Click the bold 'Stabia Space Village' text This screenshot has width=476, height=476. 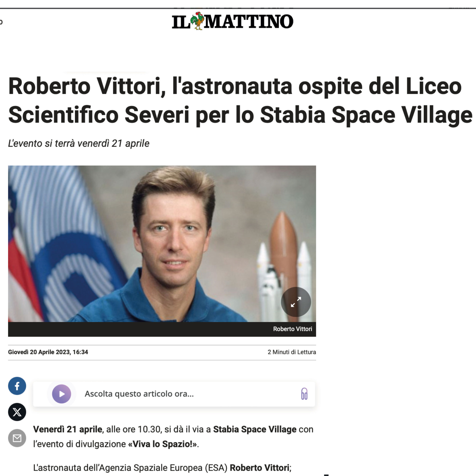tap(255, 429)
